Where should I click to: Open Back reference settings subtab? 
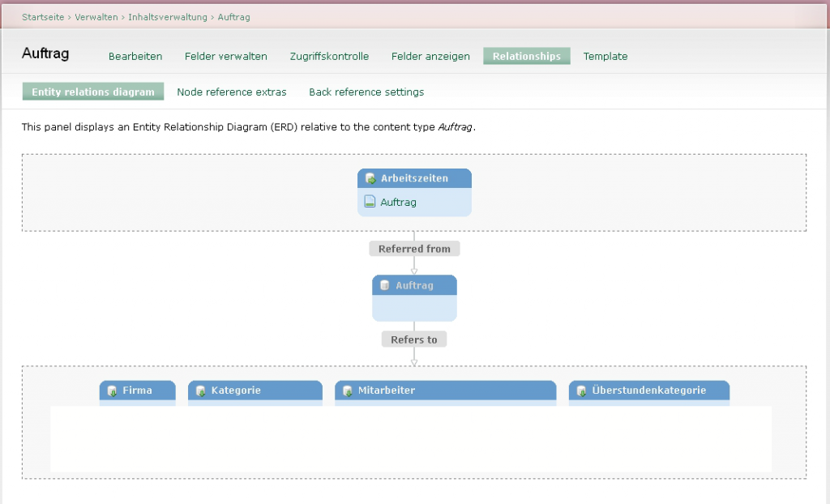(366, 92)
